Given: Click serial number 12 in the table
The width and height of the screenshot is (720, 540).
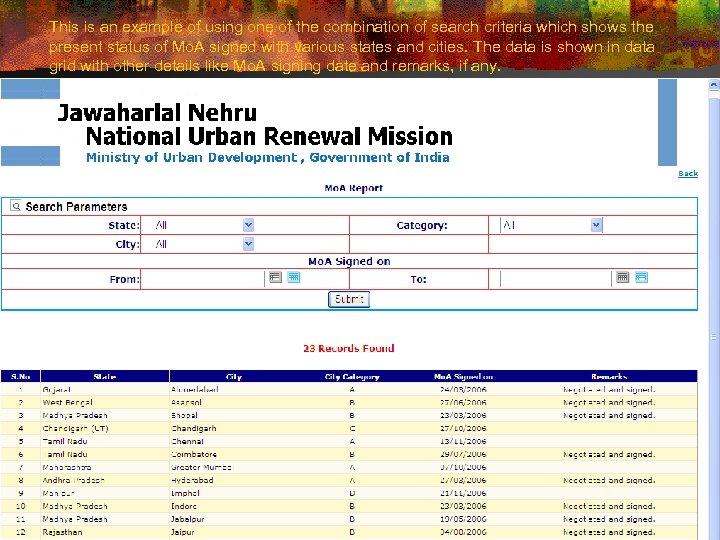Looking at the screenshot, I should point(21,532).
